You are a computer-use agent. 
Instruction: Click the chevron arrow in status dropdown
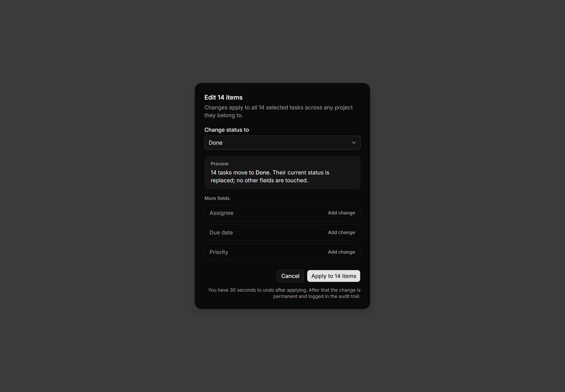tap(354, 143)
